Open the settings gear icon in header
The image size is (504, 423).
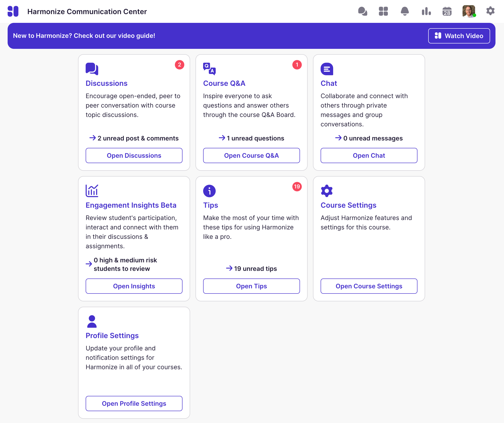coord(490,11)
